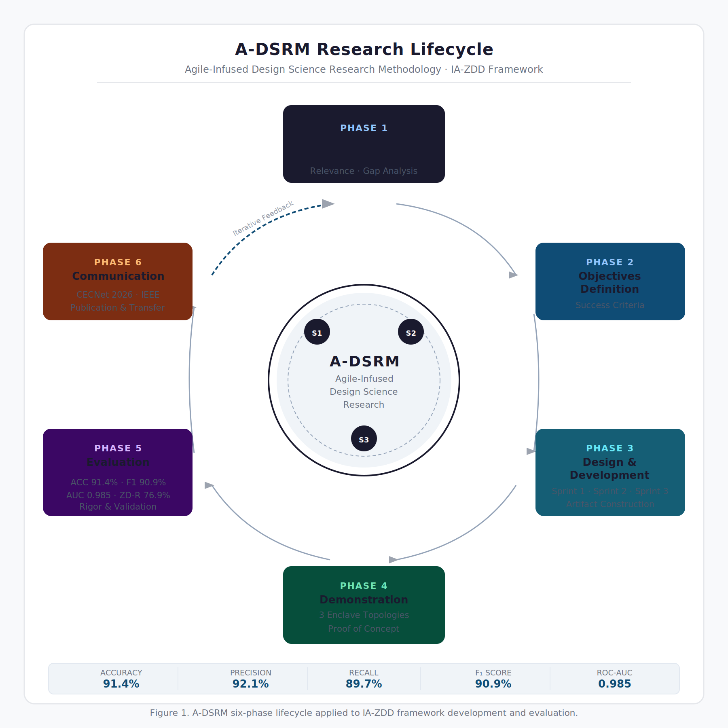Viewport: 728px width, 728px height.
Task: Click "3 Enclave Topologies" text
Action: point(364,615)
